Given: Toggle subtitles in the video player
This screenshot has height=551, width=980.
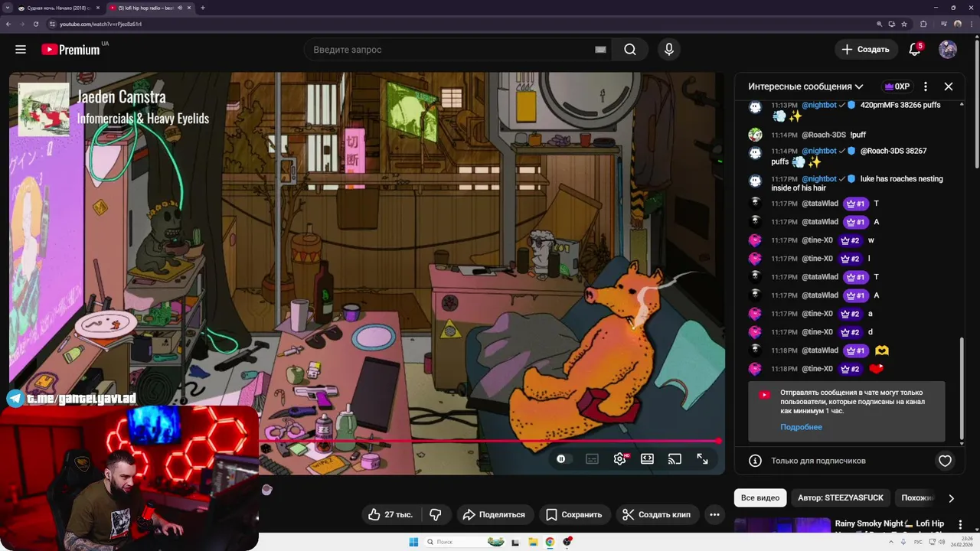Looking at the screenshot, I should point(592,459).
